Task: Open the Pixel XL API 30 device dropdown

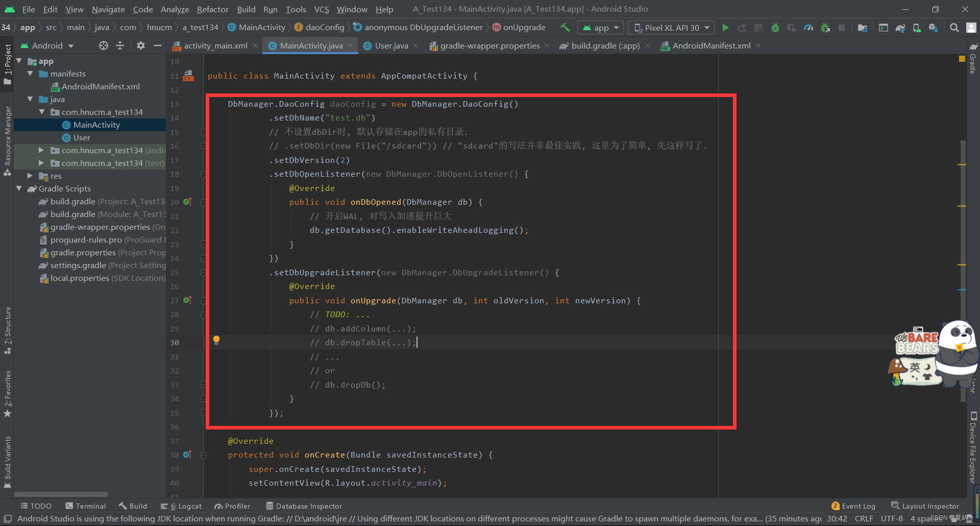Action: click(x=671, y=28)
